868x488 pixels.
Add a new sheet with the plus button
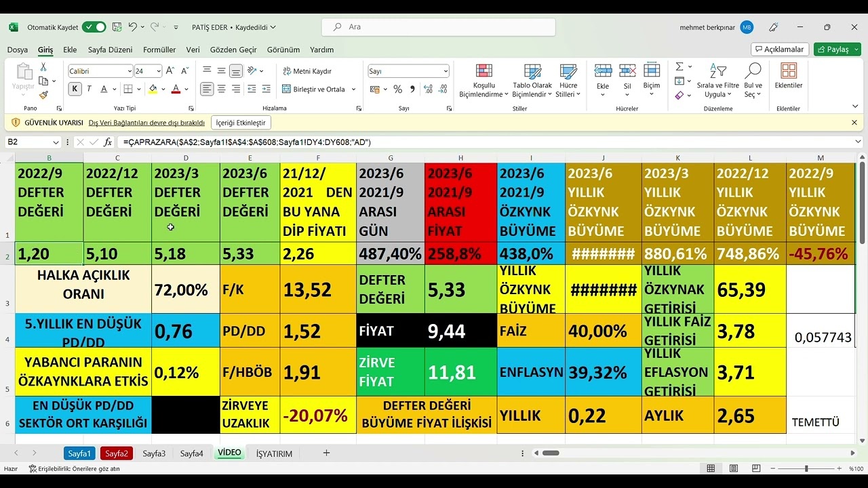click(x=326, y=453)
